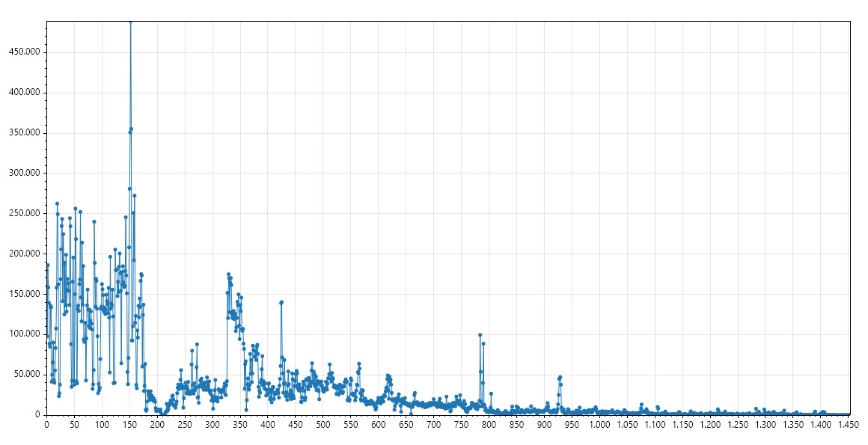Image resolution: width=868 pixels, height=445 pixels.
Task: Click the 1.350 x-axis tick label
Action: click(793, 425)
